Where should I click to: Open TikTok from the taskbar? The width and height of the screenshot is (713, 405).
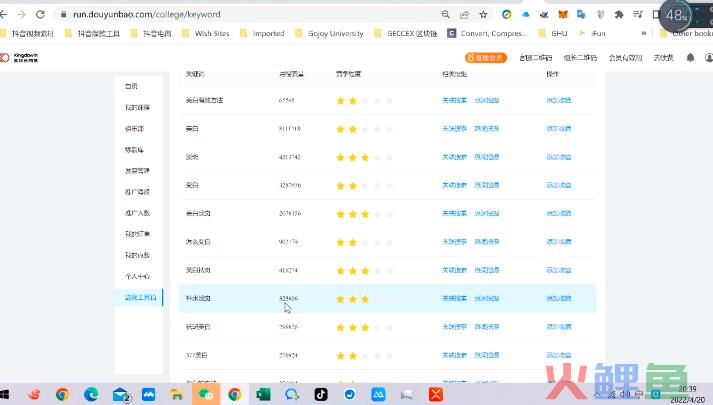pos(321,394)
